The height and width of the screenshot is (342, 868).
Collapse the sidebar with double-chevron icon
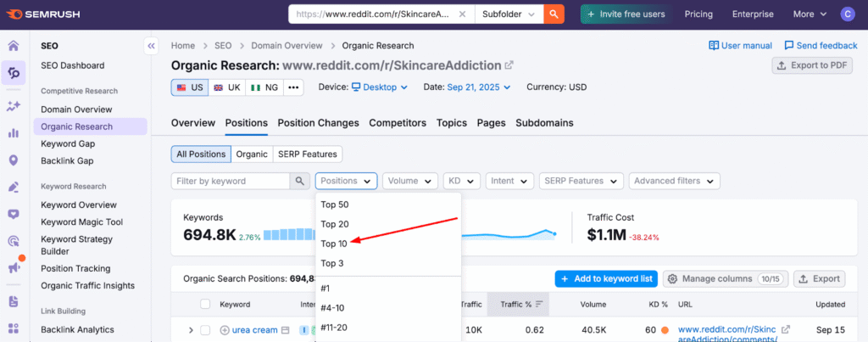(x=152, y=46)
